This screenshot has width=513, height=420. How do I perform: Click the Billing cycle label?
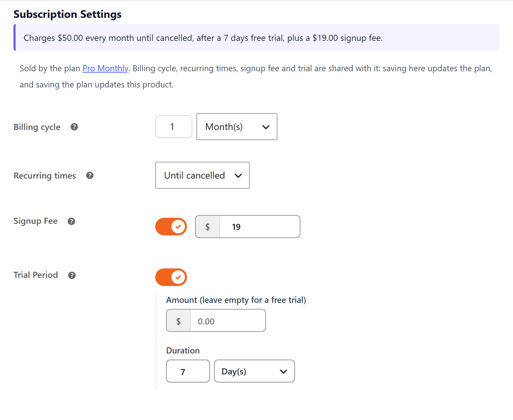(37, 127)
